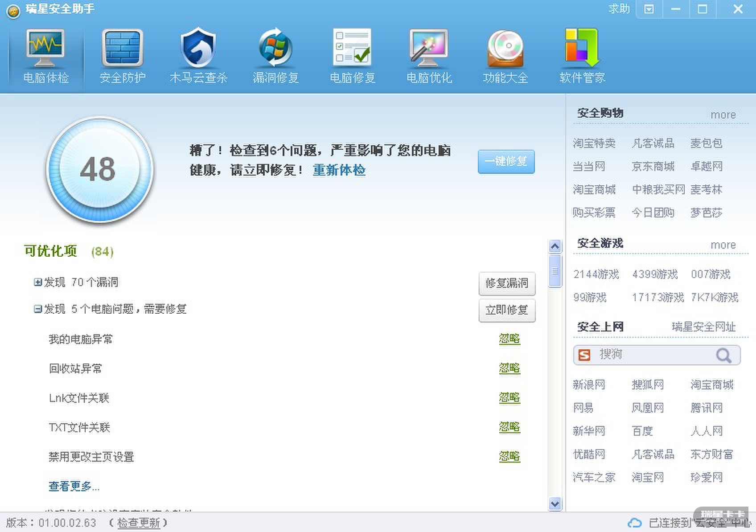
Task: Open more under 安全游戏
Action: 723,245
